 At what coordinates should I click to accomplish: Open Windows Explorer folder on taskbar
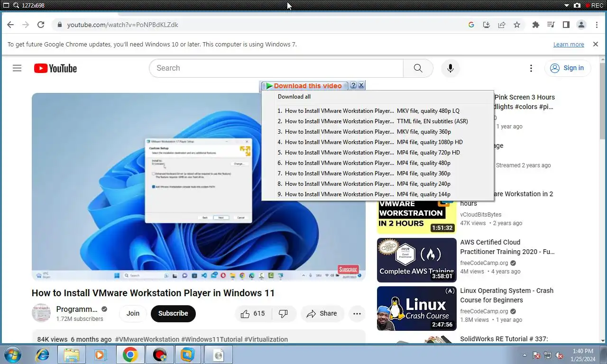pos(72,355)
